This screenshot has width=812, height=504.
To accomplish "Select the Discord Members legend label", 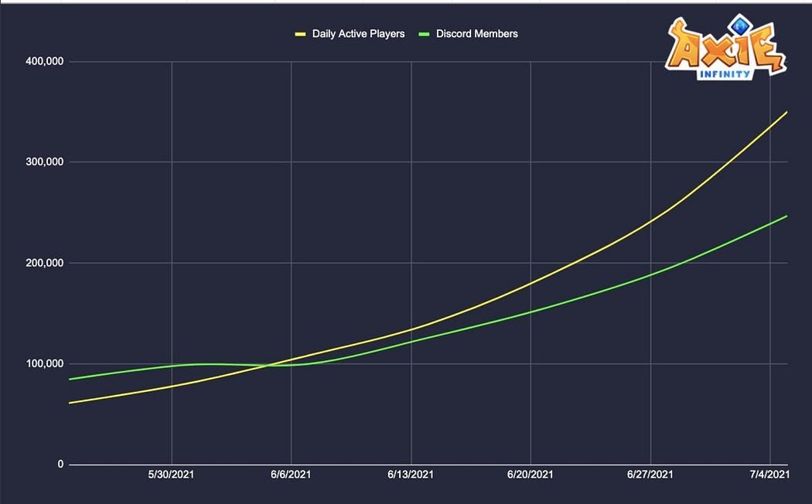I will tap(477, 34).
